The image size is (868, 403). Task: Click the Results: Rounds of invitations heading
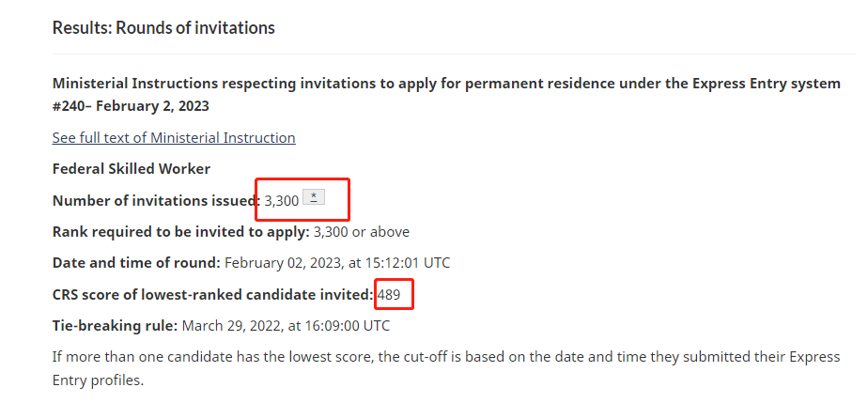coord(163,27)
